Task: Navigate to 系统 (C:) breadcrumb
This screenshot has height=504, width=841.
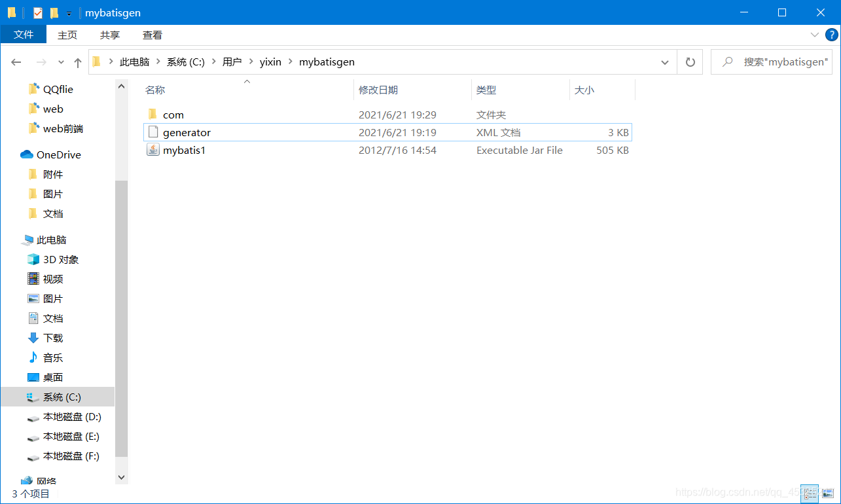Action: pyautogui.click(x=186, y=62)
